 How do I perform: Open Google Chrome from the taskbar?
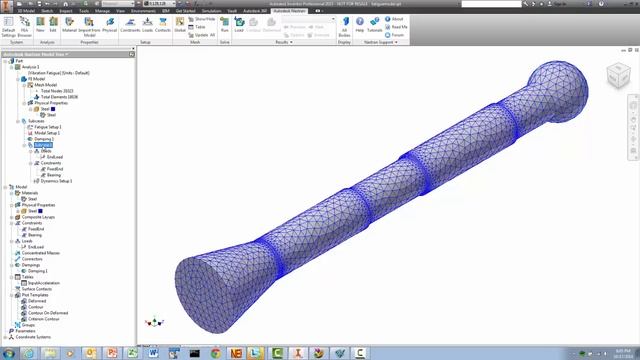[216, 353]
